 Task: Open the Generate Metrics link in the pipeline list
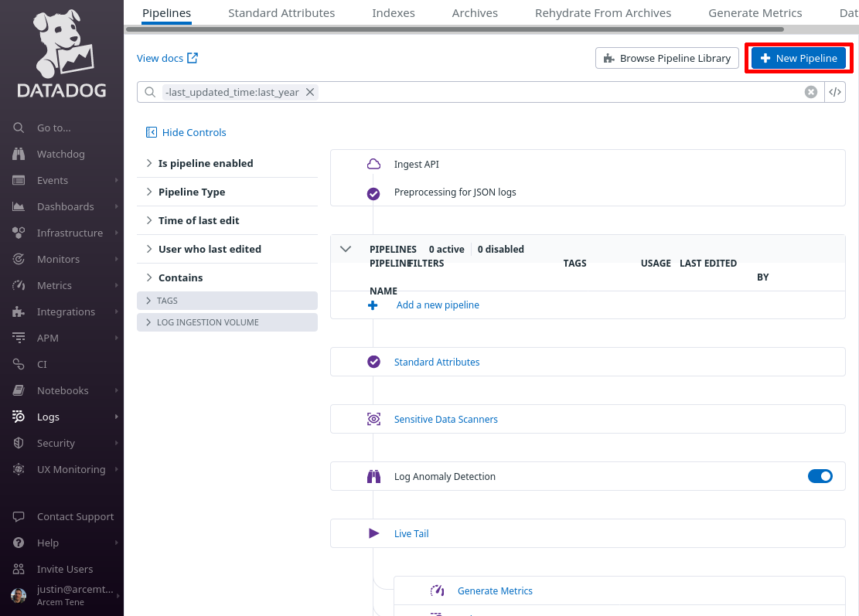pyautogui.click(x=495, y=590)
